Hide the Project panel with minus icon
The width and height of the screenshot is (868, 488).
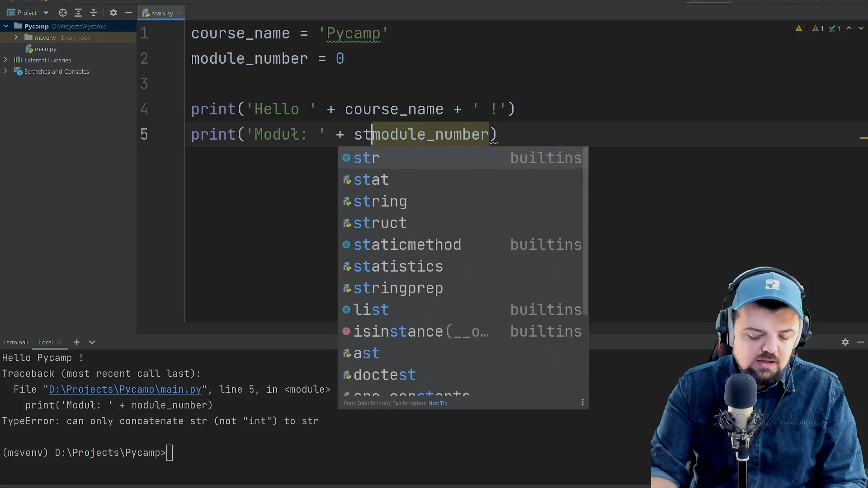pos(129,13)
